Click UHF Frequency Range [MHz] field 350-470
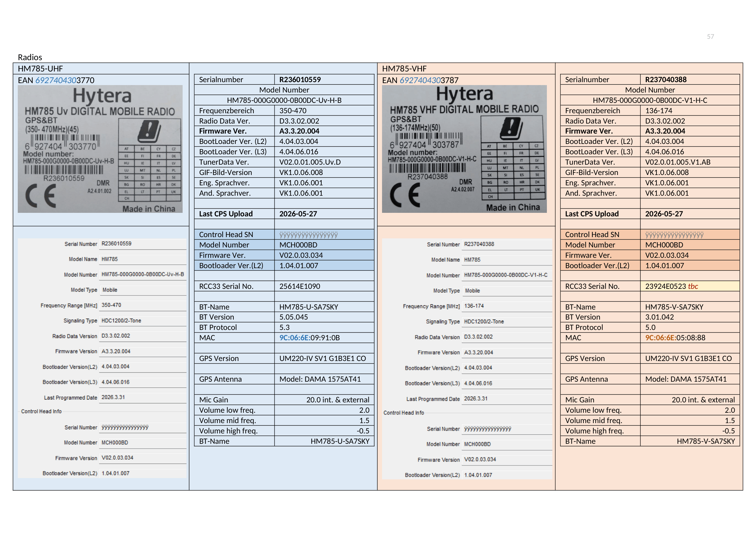 point(143,305)
